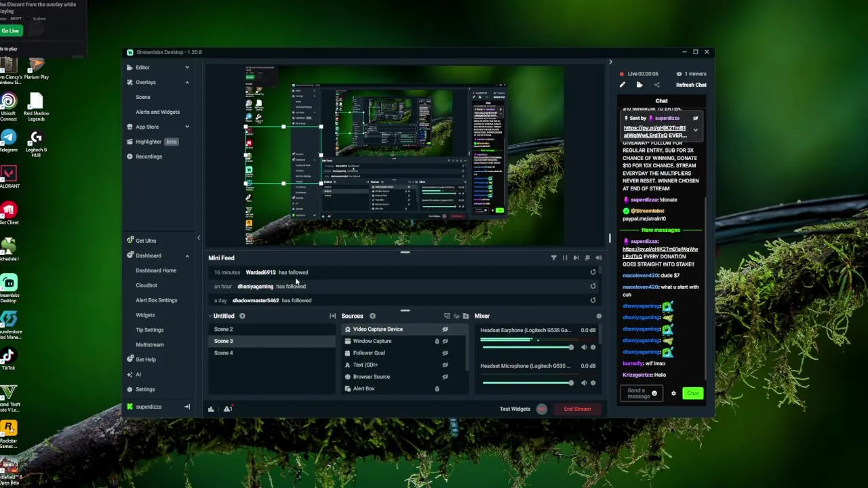Click the End Stream button
The image size is (868, 488).
click(578, 409)
